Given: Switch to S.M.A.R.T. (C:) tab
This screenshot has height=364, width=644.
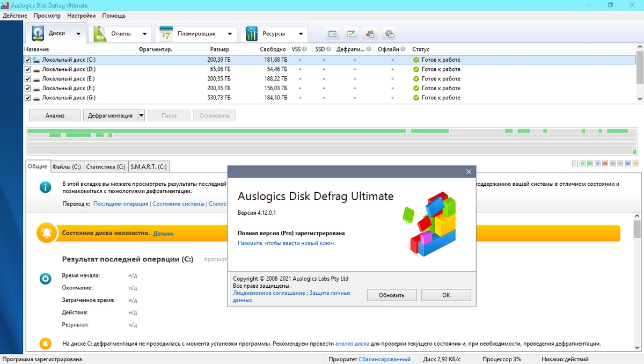Looking at the screenshot, I should [x=149, y=166].
